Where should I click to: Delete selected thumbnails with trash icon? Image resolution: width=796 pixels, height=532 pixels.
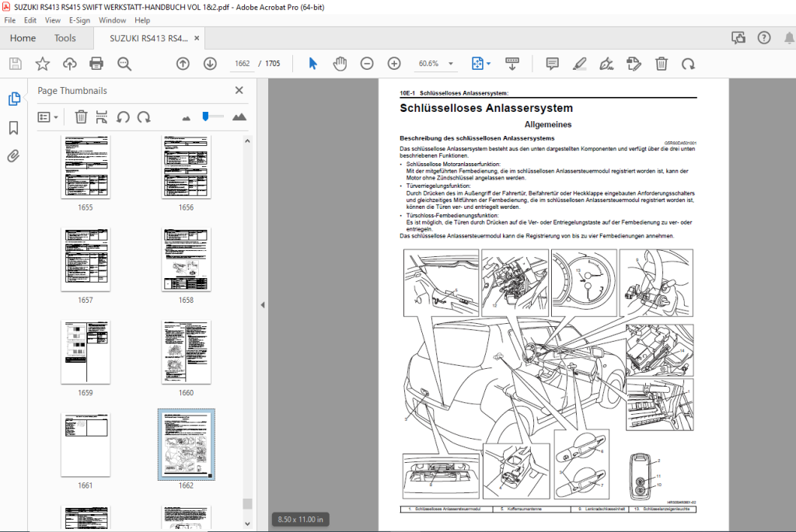[x=81, y=117]
